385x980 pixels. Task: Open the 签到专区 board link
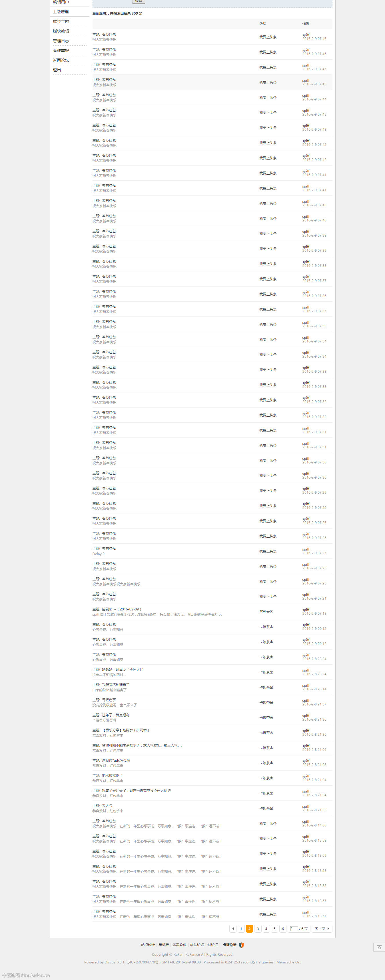coord(266,612)
